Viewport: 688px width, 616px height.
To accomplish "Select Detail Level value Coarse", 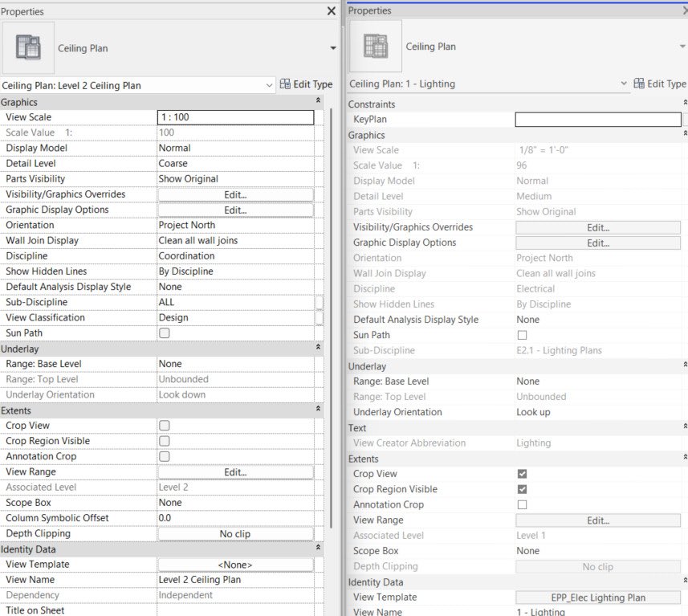I will (x=236, y=163).
